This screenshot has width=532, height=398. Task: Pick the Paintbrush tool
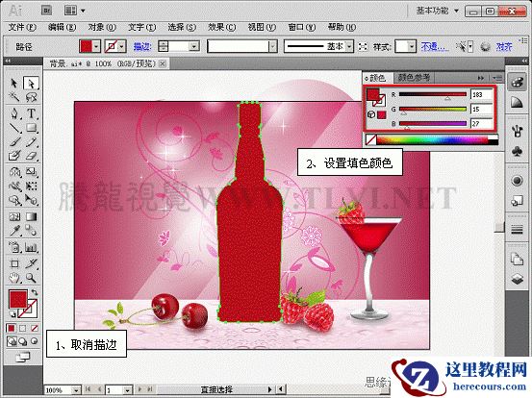pos(13,142)
